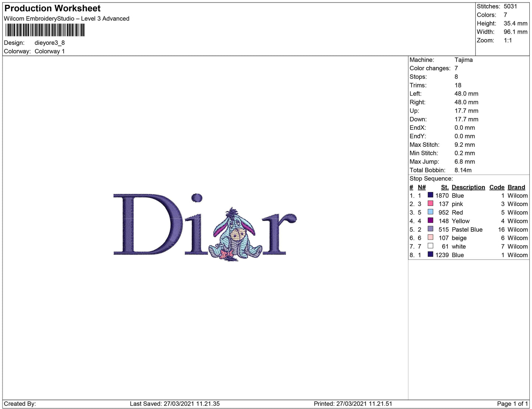Click the design name "dieyore3_8"

pyautogui.click(x=50, y=43)
